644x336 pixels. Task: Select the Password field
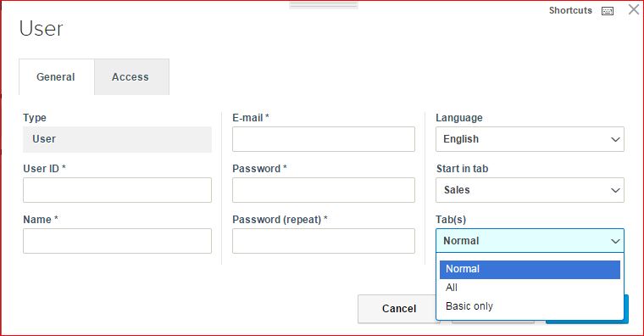(x=323, y=190)
